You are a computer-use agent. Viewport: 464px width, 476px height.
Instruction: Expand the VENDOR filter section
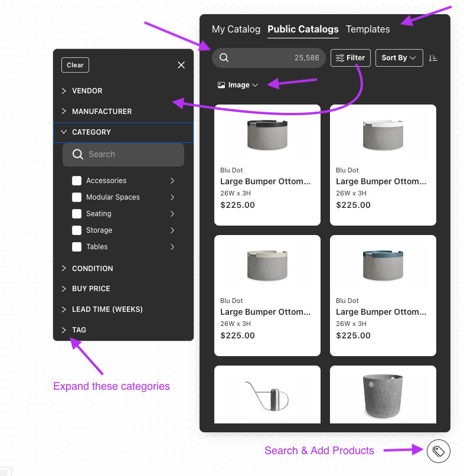87,91
